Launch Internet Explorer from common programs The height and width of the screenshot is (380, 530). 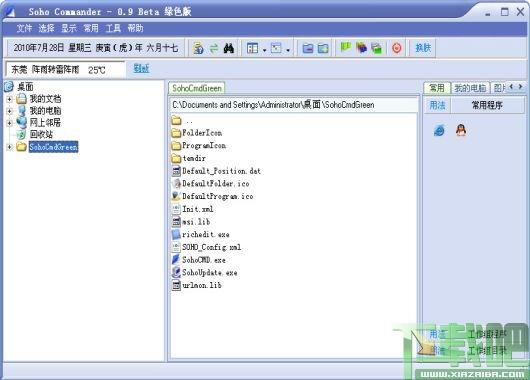point(439,130)
